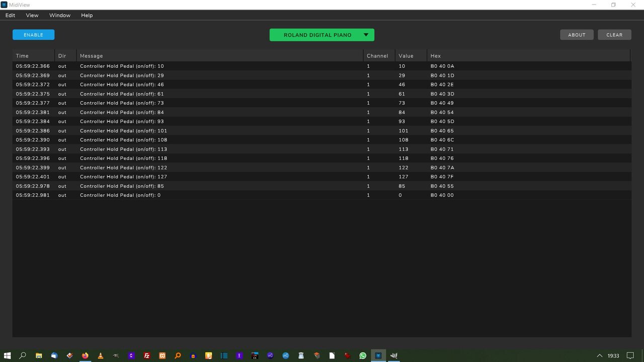Viewport: 644px width, 362px height.
Task: Click the 19:33 taskbar clock
Action: click(613, 355)
